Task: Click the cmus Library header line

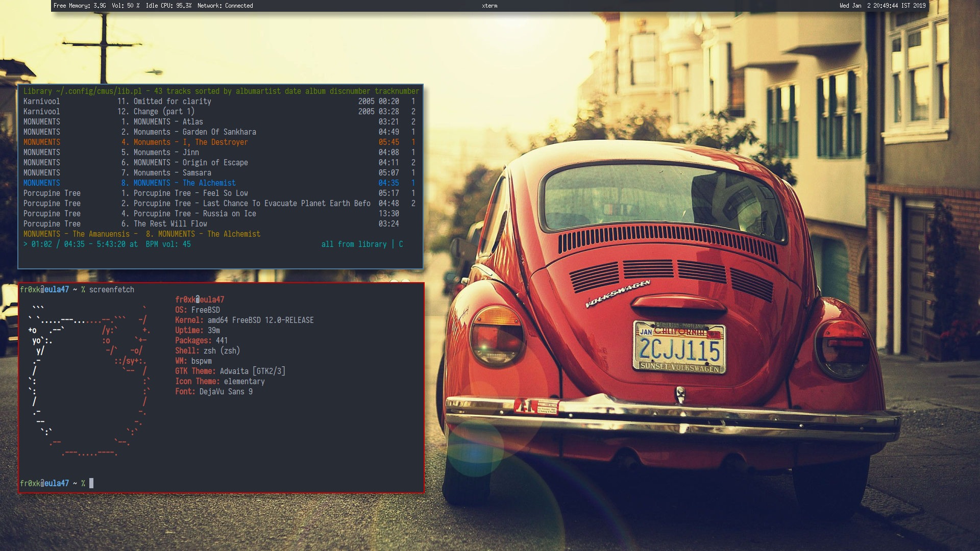Action: pos(220,91)
